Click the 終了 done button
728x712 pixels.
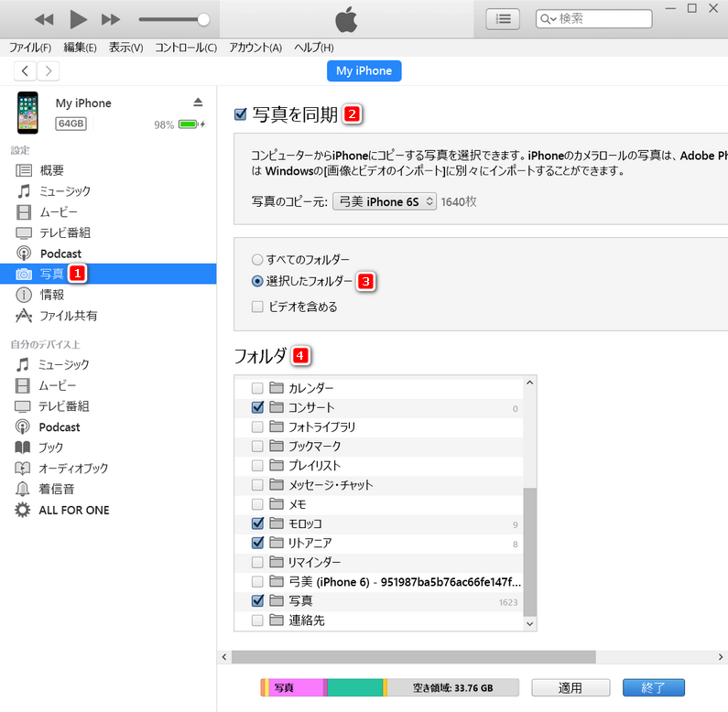pyautogui.click(x=653, y=688)
